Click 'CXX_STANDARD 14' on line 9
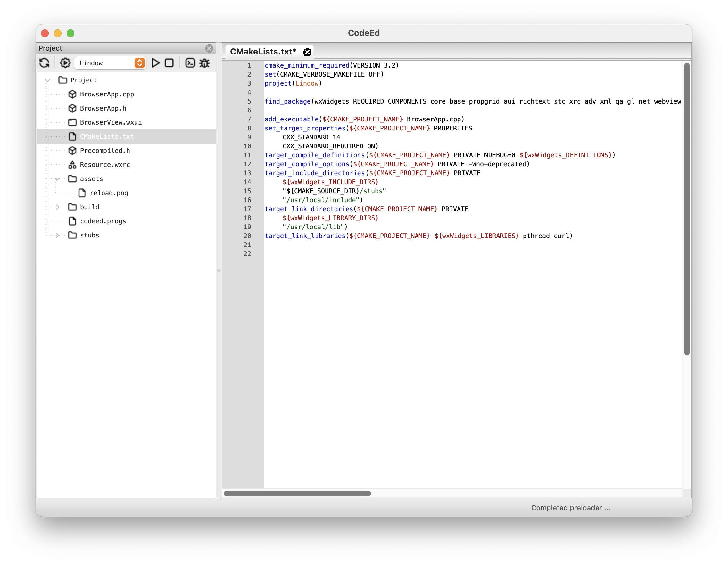Viewport: 728px width, 564px height. point(311,137)
